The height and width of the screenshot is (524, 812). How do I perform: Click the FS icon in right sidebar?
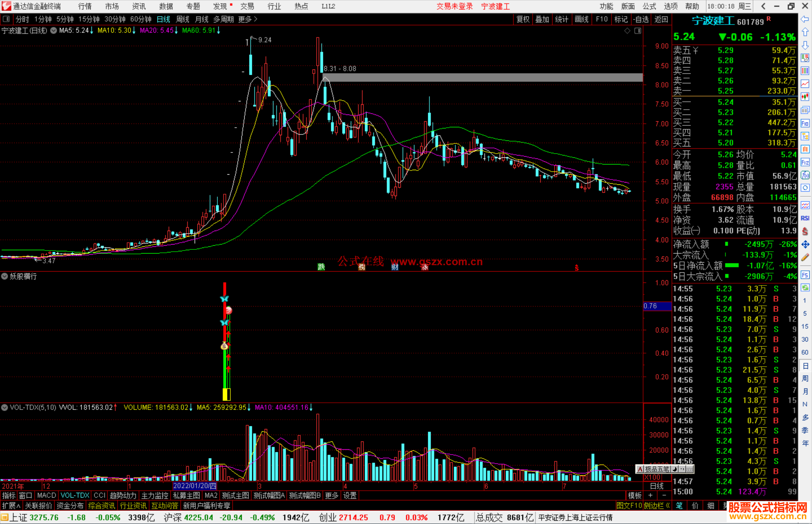point(805,275)
